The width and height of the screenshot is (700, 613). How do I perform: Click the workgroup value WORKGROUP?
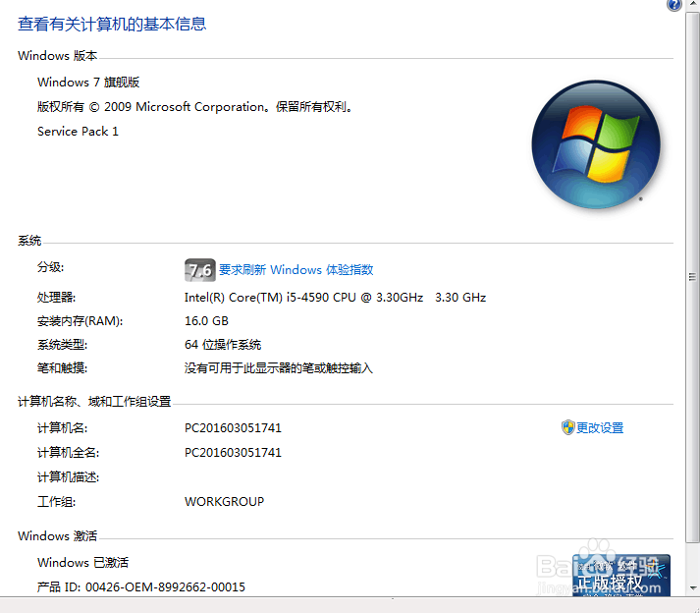(224, 502)
